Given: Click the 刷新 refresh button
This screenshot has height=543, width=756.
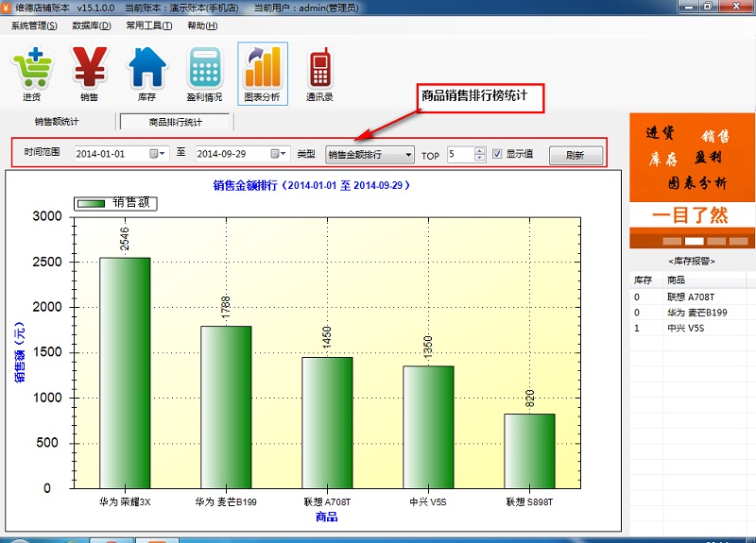Looking at the screenshot, I should [574, 156].
